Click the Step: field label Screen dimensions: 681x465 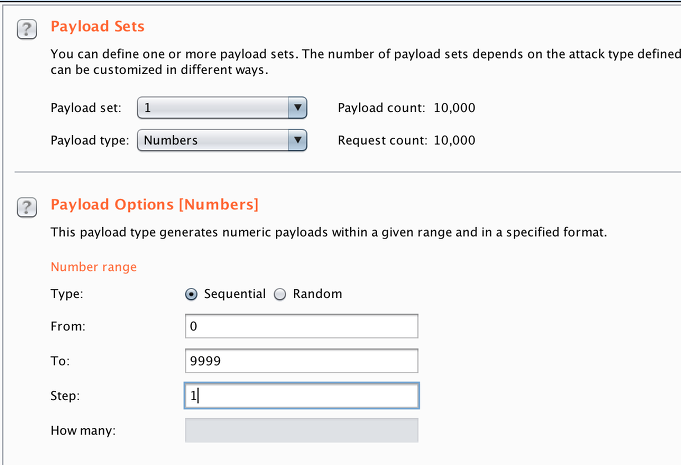[65, 396]
